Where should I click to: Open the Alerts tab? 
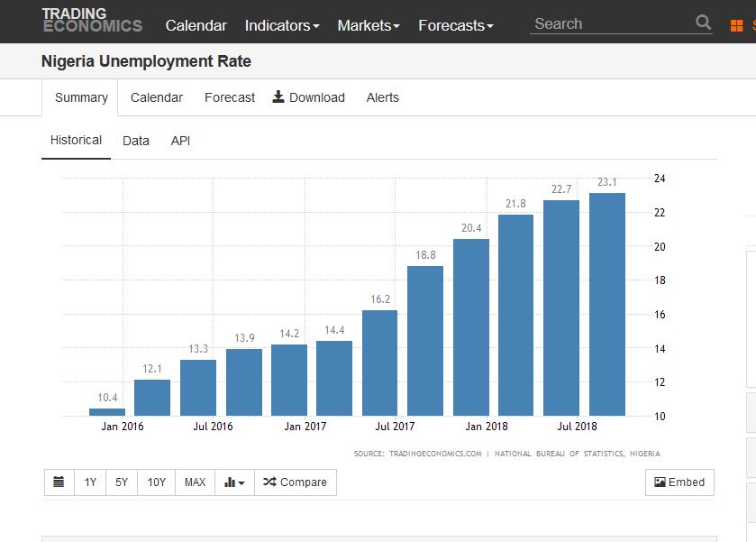(x=382, y=97)
